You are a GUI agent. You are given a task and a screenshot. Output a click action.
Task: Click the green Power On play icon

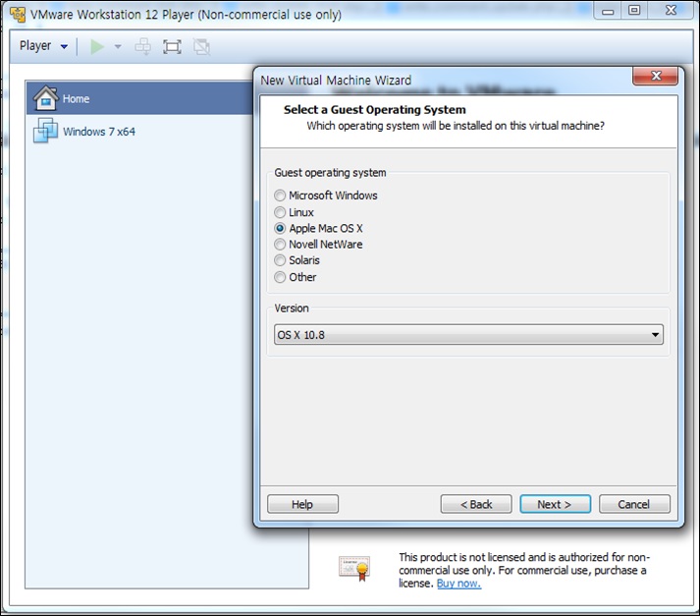[x=97, y=46]
